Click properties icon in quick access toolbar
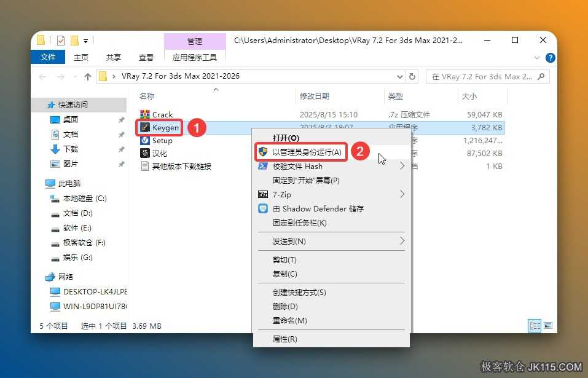The image size is (588, 378). point(61,40)
